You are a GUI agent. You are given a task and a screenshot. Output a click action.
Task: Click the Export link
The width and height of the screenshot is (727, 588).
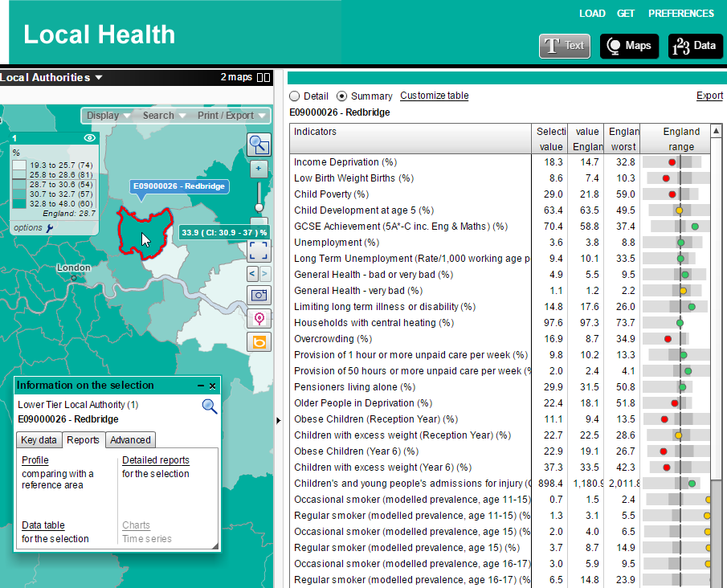pyautogui.click(x=709, y=96)
